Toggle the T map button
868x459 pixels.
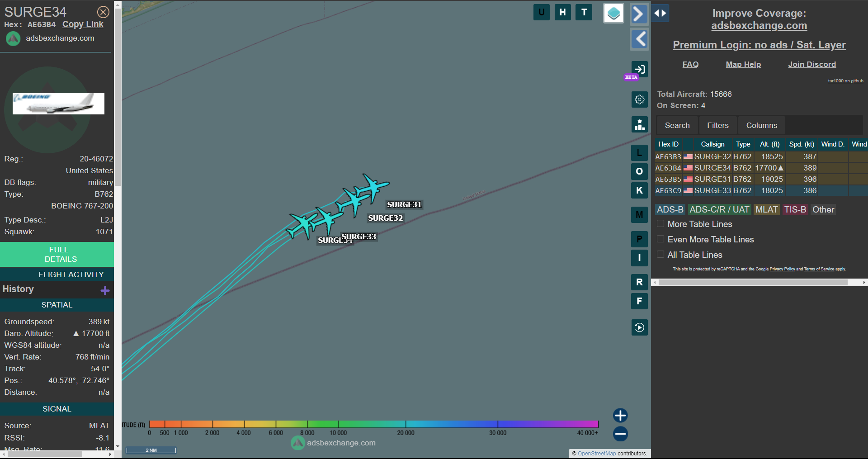point(584,12)
